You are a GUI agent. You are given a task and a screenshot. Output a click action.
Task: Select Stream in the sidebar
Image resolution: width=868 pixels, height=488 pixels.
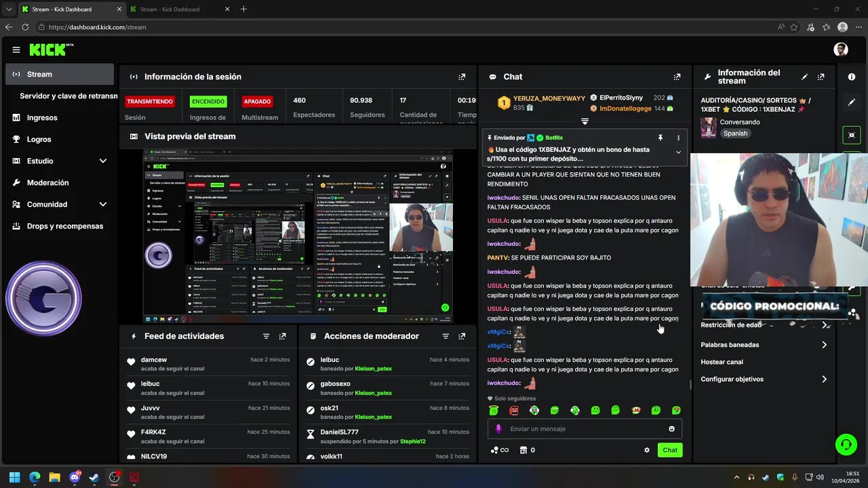point(60,75)
